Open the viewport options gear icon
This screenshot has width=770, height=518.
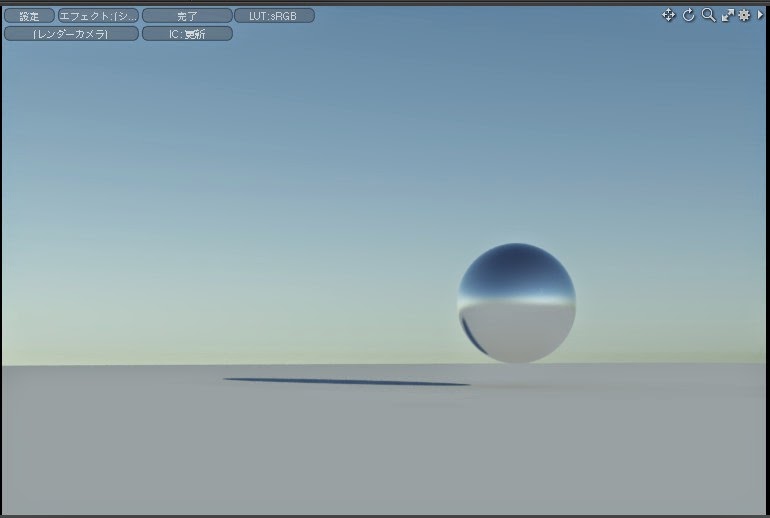click(744, 15)
